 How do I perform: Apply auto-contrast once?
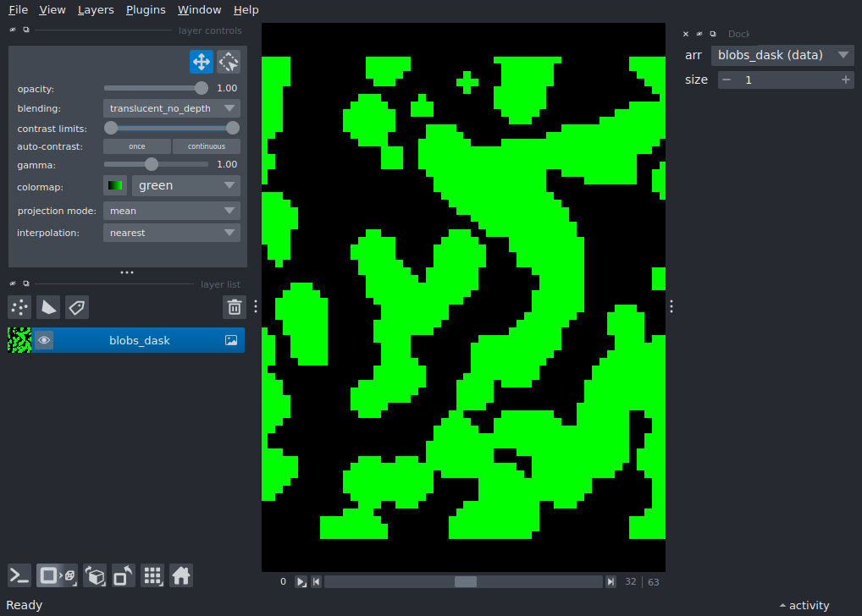point(136,146)
